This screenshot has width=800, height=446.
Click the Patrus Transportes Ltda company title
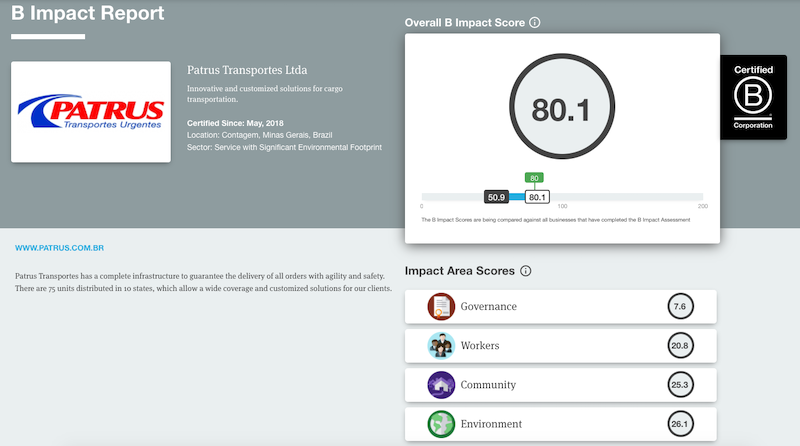coord(247,70)
